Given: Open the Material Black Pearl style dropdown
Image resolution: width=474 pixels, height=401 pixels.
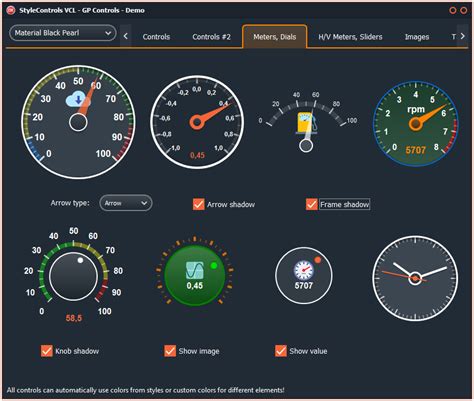Looking at the screenshot, I should pyautogui.click(x=63, y=33).
